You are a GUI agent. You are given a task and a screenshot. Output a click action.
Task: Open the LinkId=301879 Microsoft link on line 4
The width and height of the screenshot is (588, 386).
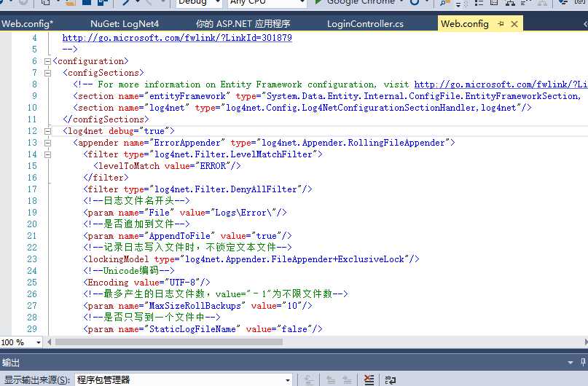click(x=177, y=38)
